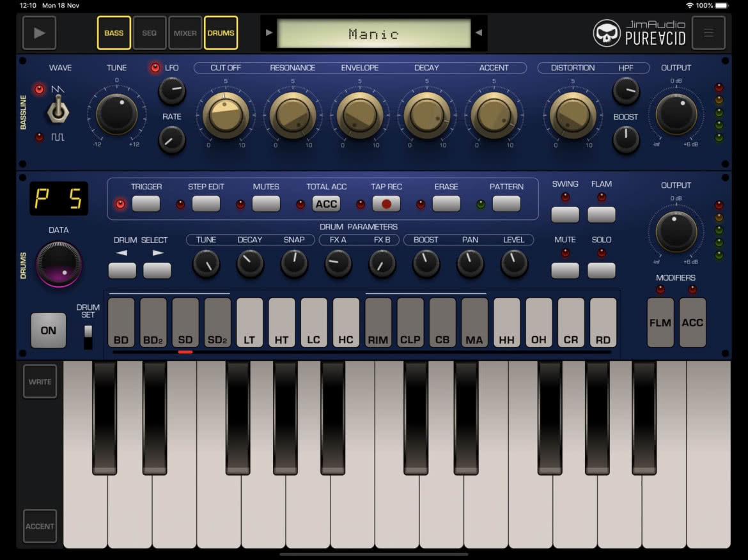Adjust the ENVELOPE knob
748x560 pixels.
pyautogui.click(x=360, y=116)
